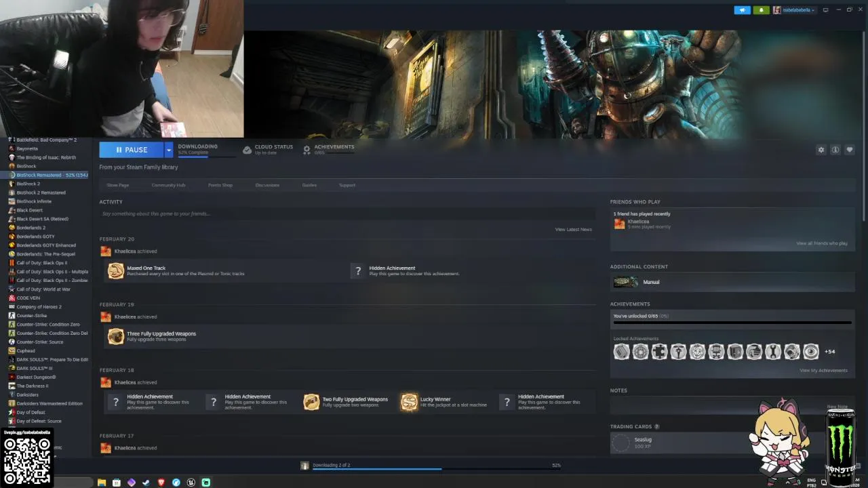Open the download options arrow beside Pause

point(169,150)
